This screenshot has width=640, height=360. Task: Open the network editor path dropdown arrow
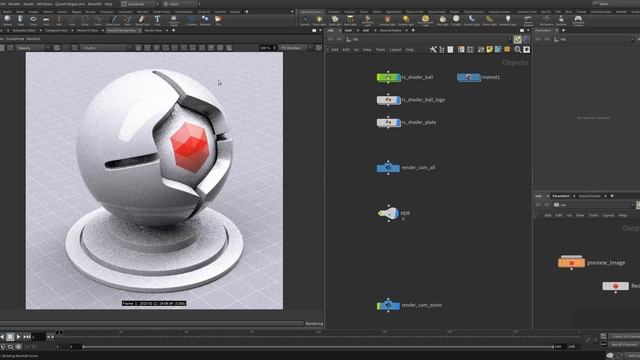pos(510,40)
